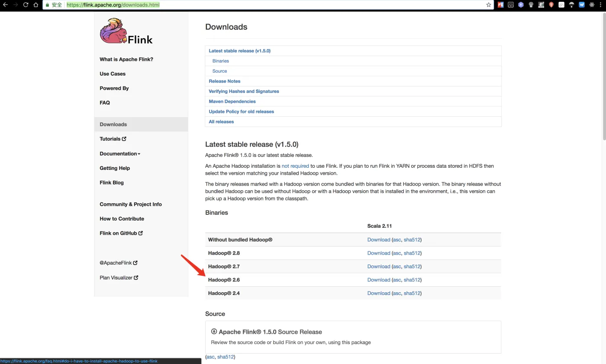
Task: Open the Powered By page
Action: pos(114,88)
